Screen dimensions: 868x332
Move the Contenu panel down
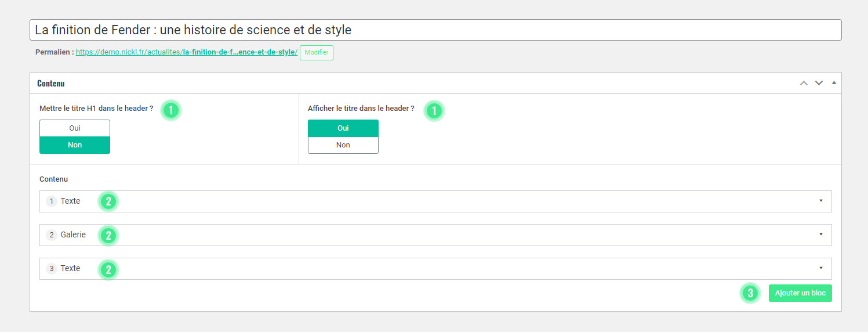(819, 83)
